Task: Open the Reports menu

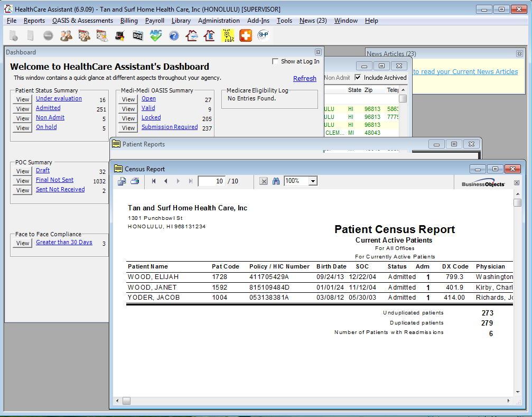Action: tap(34, 21)
